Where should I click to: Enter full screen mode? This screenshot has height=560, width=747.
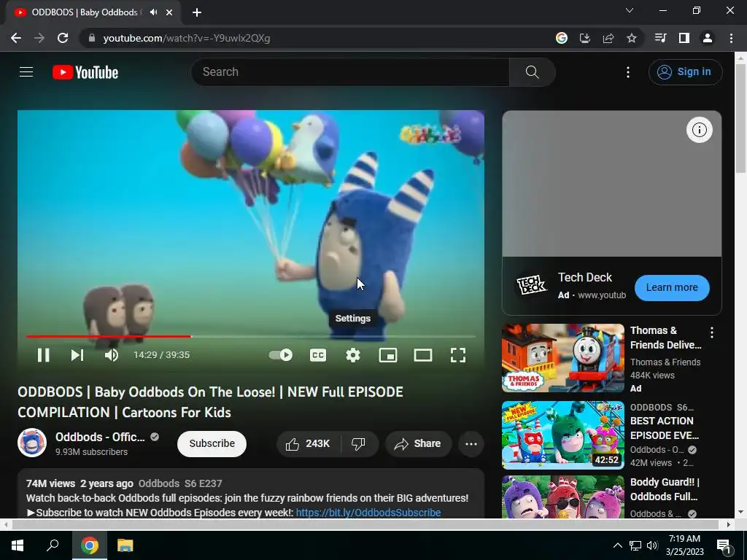click(x=458, y=355)
